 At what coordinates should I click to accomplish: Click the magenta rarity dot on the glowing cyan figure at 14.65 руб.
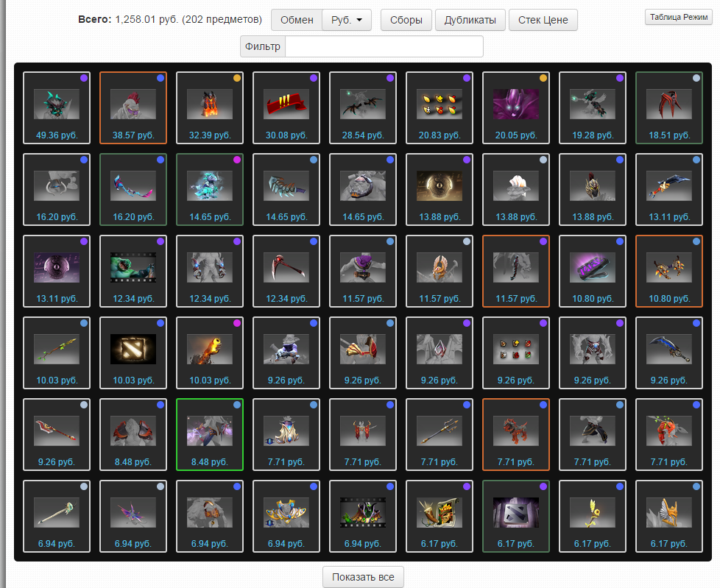237,160
